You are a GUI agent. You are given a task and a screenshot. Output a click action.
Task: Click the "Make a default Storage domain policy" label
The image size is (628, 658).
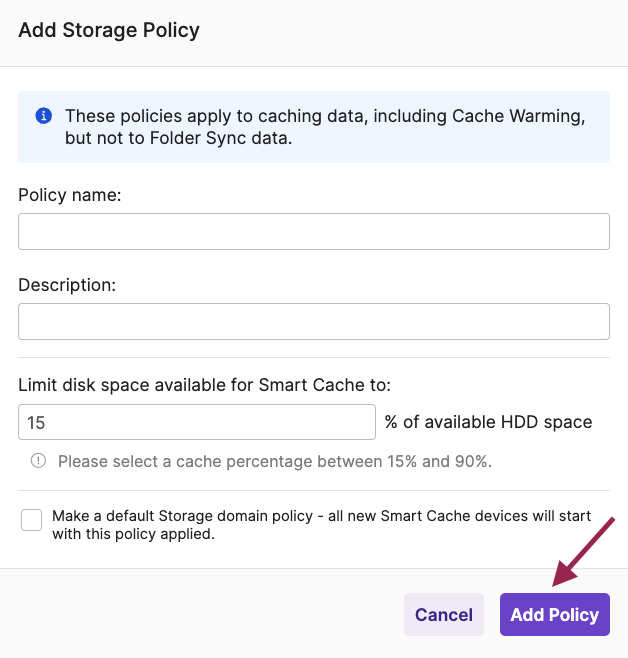coord(321,516)
